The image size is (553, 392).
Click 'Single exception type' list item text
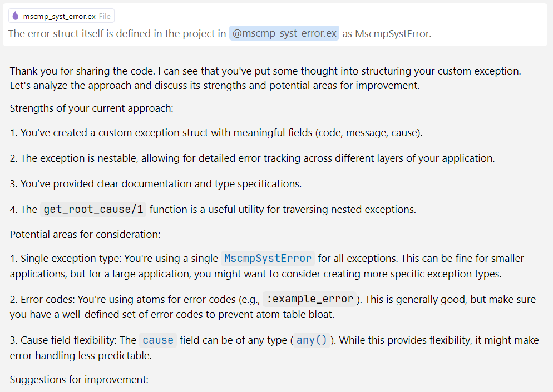267,266
